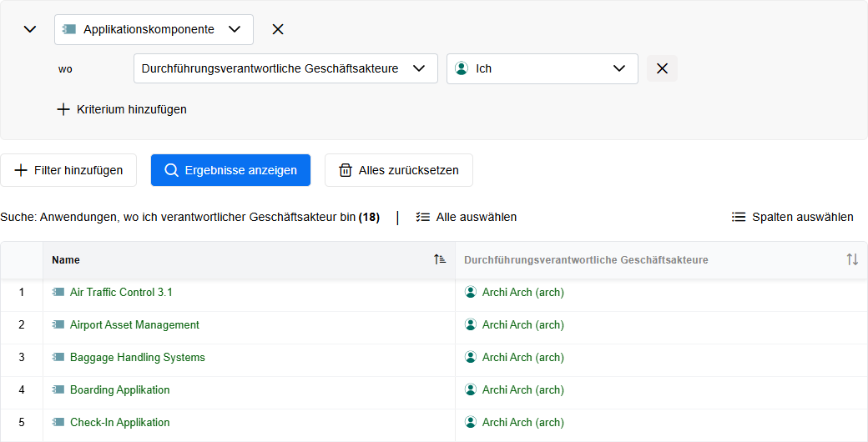Click component icon beside Baggage Handling Systems

(58, 358)
